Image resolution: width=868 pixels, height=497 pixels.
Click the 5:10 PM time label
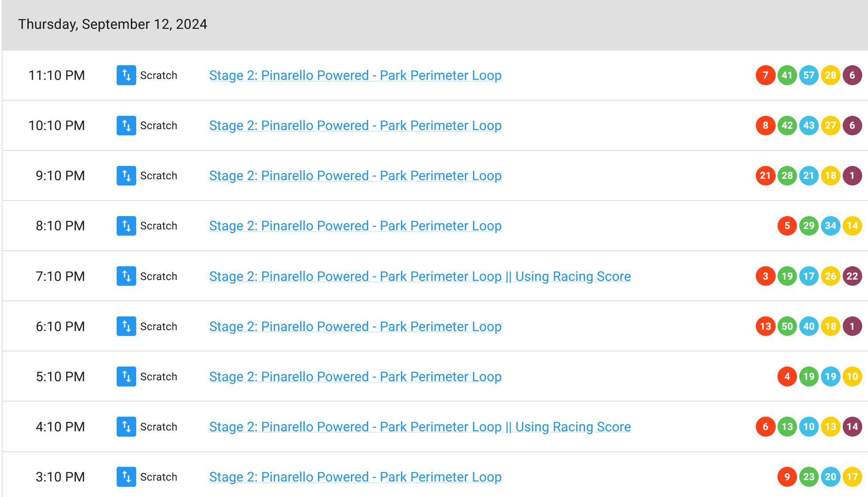pos(60,376)
